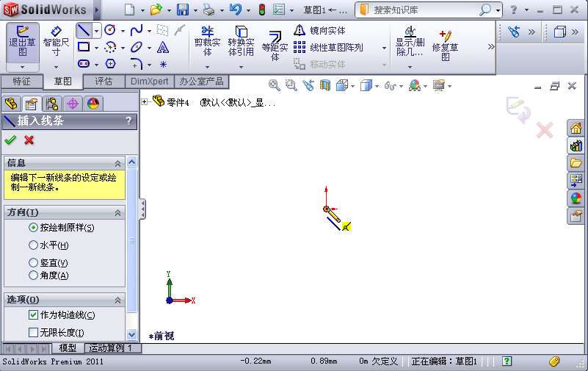Viewport: 588px width, 371px height.
Task: Uncheck 作为构造线 (For construction) checkbox
Action: click(x=33, y=314)
